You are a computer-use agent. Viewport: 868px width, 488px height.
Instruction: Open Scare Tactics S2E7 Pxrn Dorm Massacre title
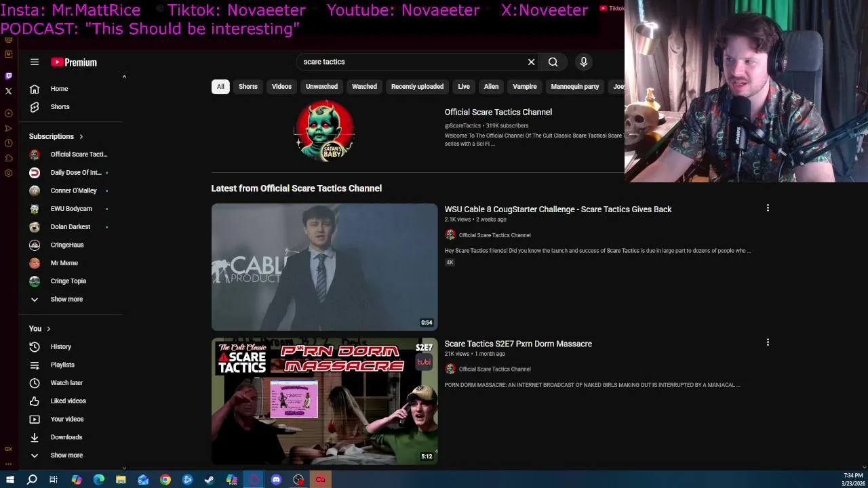coord(518,344)
